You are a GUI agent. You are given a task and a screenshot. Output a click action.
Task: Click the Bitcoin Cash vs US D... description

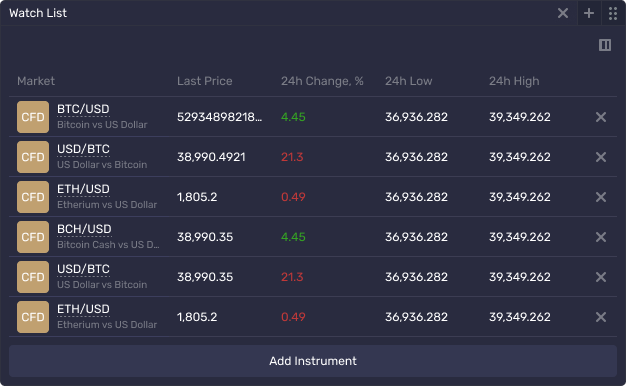(x=108, y=245)
